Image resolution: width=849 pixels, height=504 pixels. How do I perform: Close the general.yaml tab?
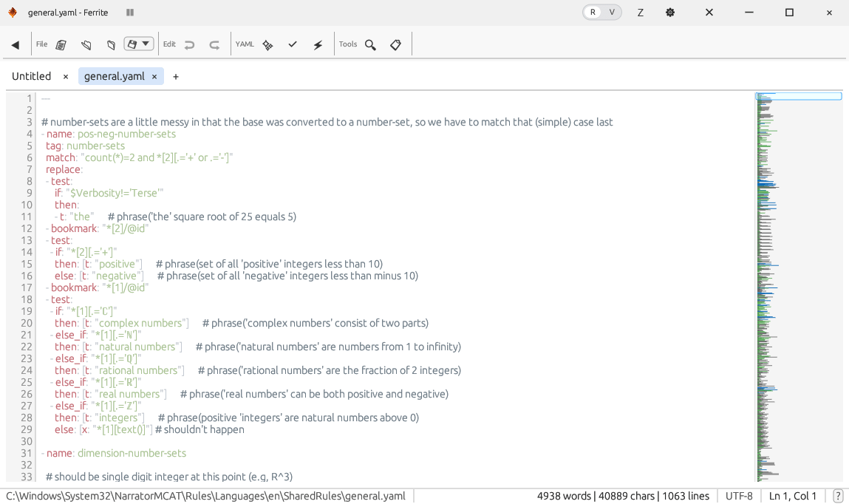(154, 77)
